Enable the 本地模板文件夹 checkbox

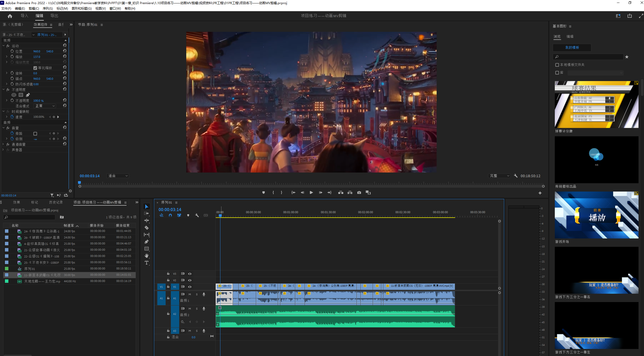click(557, 65)
